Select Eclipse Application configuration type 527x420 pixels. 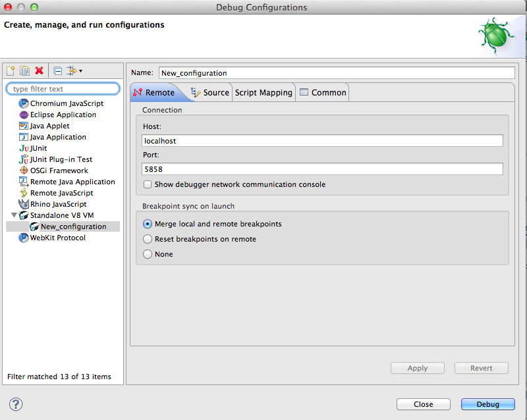tap(63, 115)
